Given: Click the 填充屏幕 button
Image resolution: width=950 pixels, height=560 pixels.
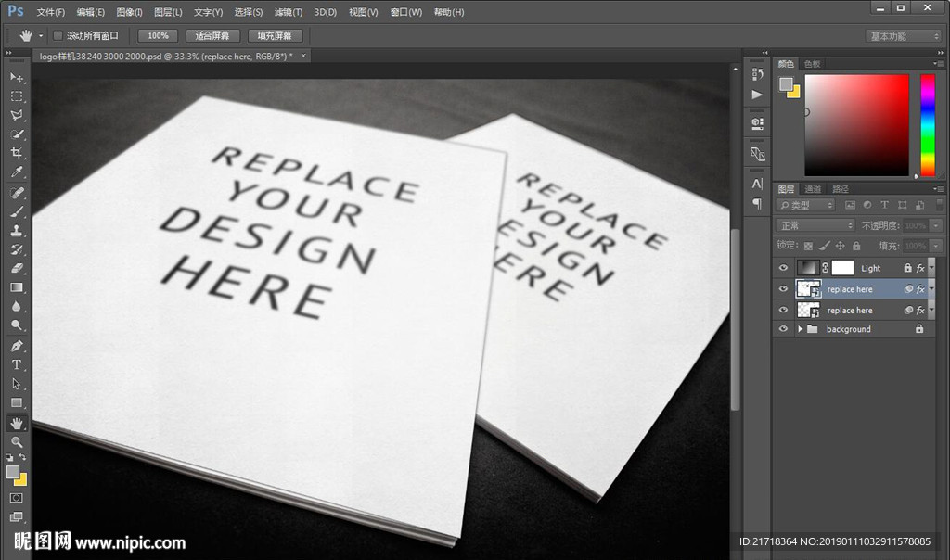Looking at the screenshot, I should click(x=274, y=35).
